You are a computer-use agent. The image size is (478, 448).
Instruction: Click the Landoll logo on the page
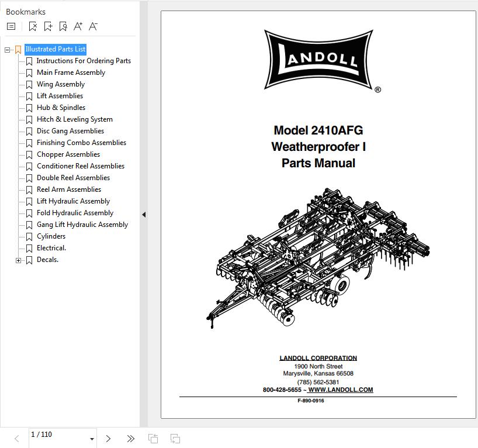(319, 60)
